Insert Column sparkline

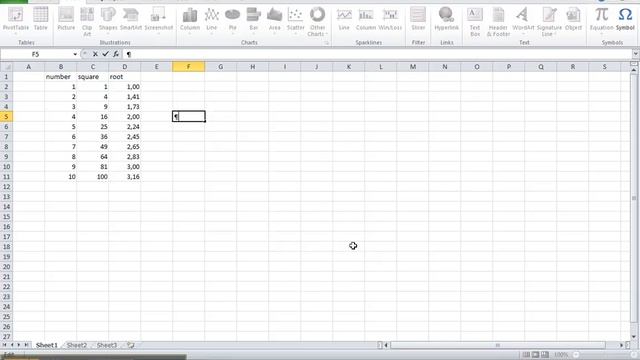coord(366,20)
